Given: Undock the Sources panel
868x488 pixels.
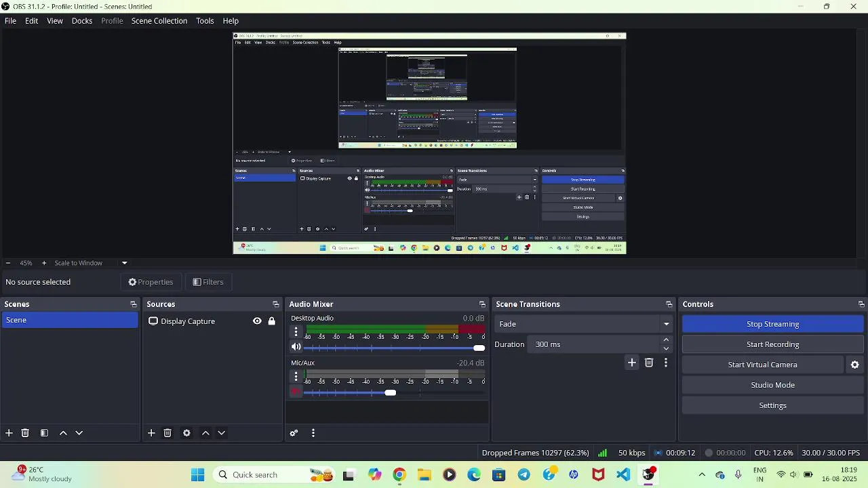Looking at the screenshot, I should (x=275, y=304).
